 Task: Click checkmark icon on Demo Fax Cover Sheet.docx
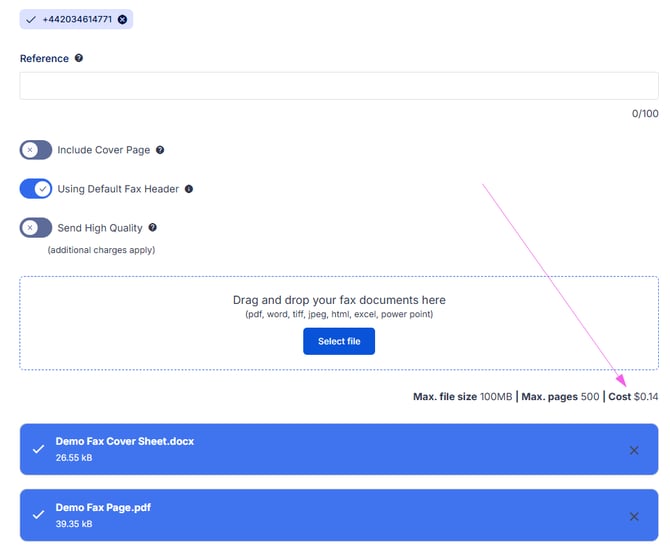[x=38, y=450]
